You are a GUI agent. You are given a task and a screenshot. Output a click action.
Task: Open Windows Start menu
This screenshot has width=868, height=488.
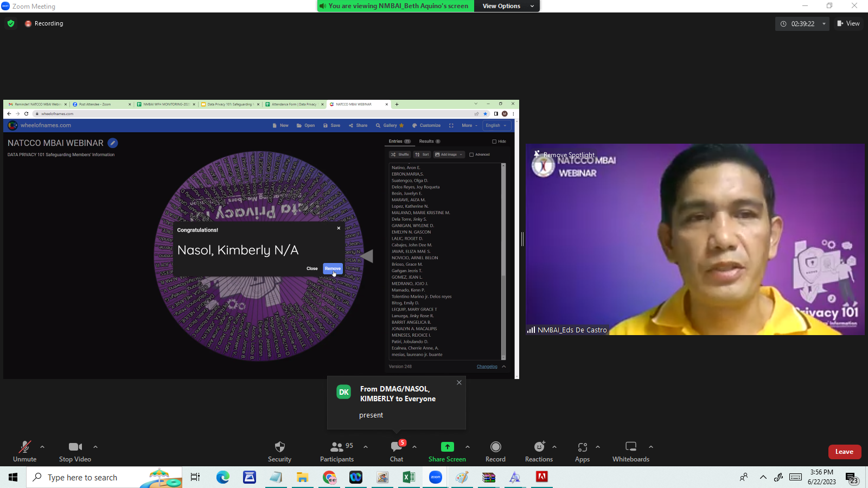pyautogui.click(x=13, y=477)
